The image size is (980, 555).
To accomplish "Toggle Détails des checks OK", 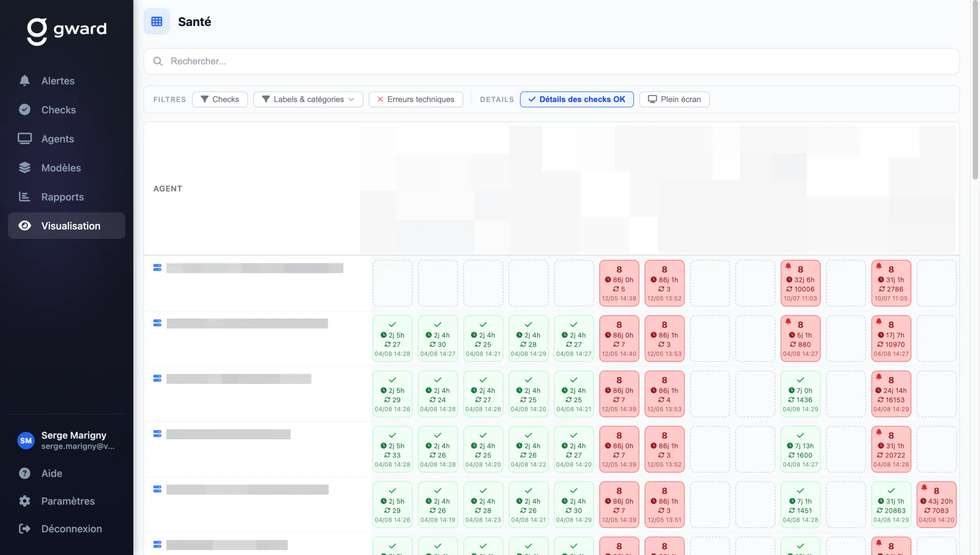I will click(577, 99).
